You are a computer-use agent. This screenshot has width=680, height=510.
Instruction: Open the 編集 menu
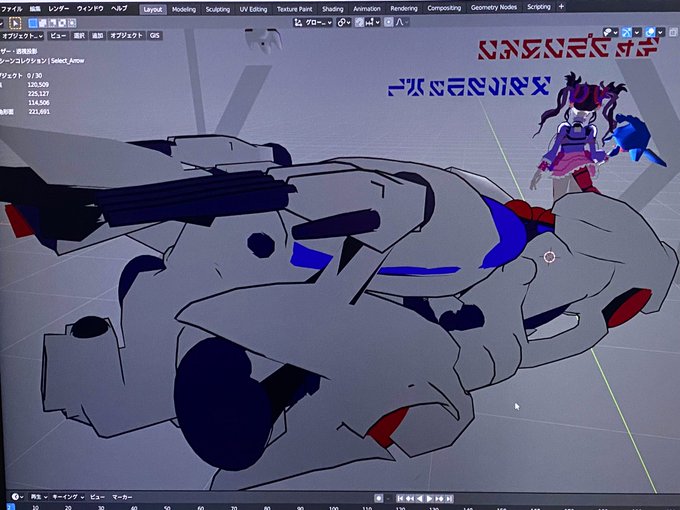click(35, 9)
